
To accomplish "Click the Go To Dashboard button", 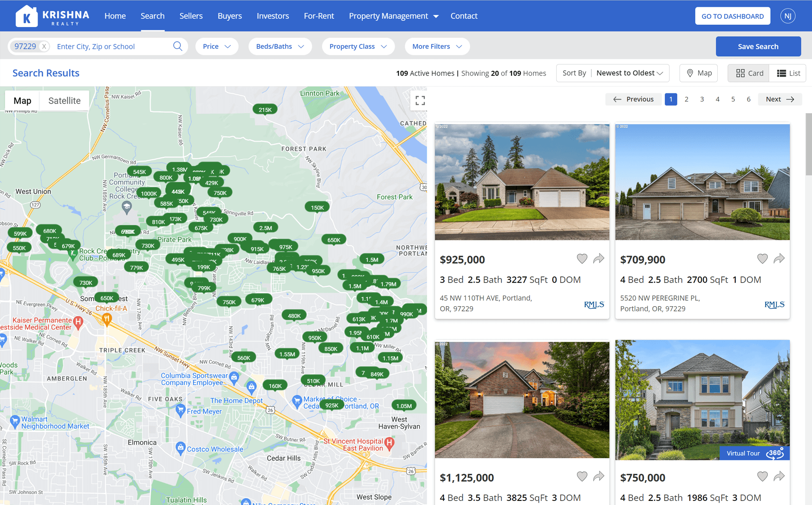I will click(x=733, y=16).
